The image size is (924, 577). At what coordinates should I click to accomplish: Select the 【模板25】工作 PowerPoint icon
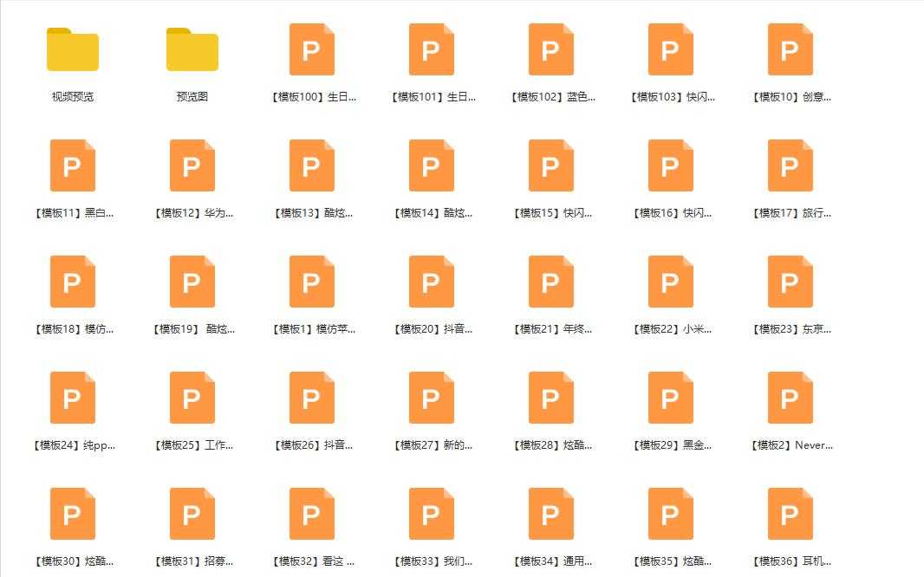click(x=192, y=398)
